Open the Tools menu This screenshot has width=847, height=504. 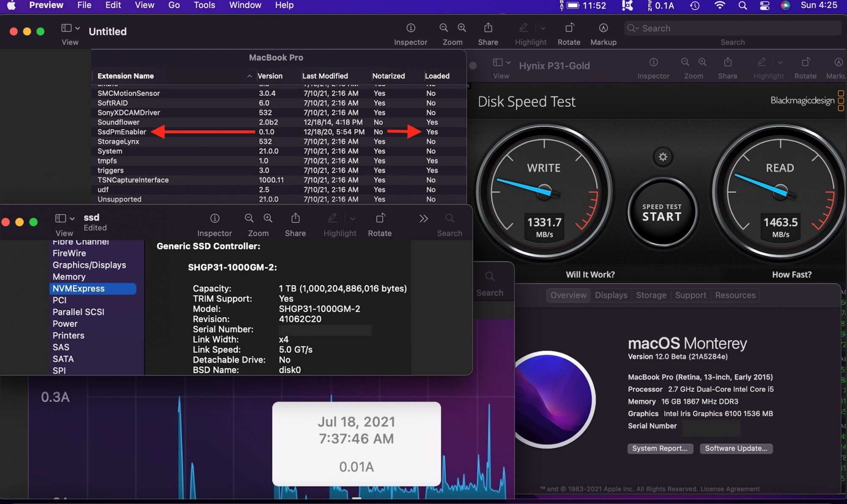pyautogui.click(x=204, y=6)
